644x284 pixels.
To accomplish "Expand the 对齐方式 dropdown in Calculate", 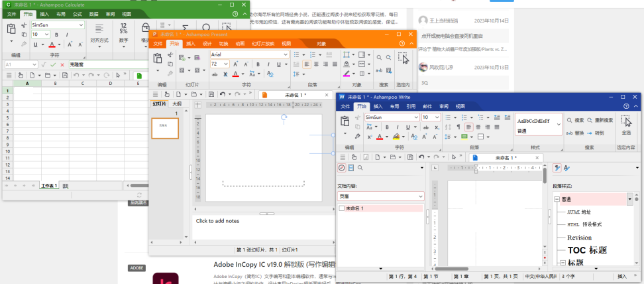I will 99,46.
